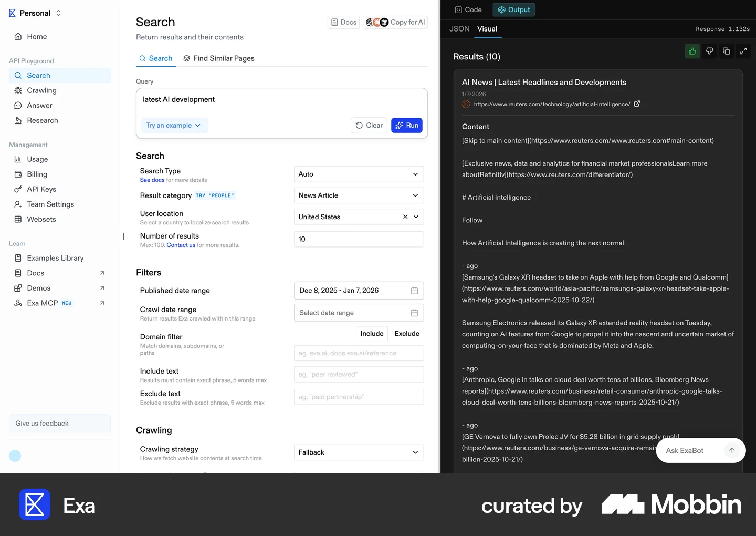This screenshot has height=536, width=756.
Task: Open the Crawling strategy dropdown
Action: [359, 452]
